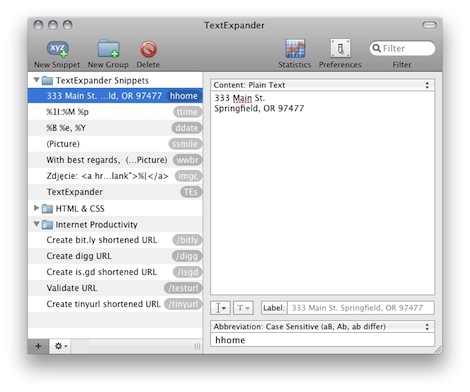
Task: Click the magnifier icon in Filter field
Action: pyautogui.click(x=377, y=48)
